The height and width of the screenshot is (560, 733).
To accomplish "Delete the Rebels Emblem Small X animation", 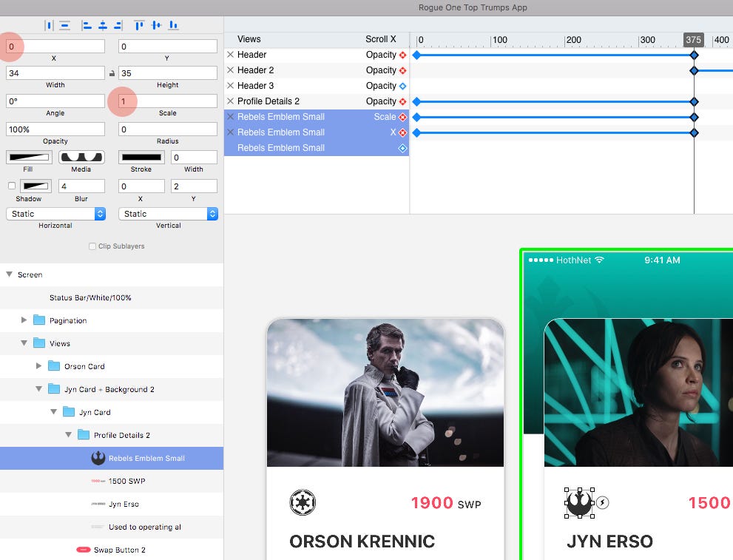I will click(231, 132).
